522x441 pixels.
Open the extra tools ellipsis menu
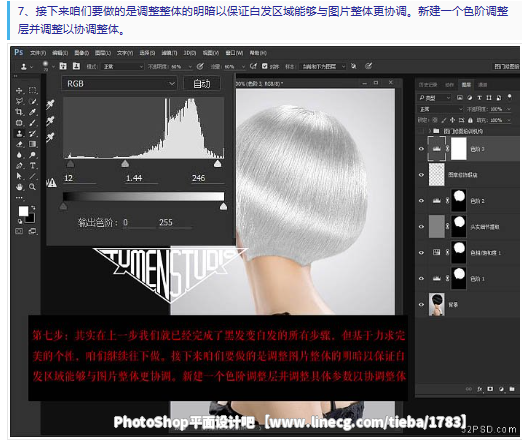[19, 198]
